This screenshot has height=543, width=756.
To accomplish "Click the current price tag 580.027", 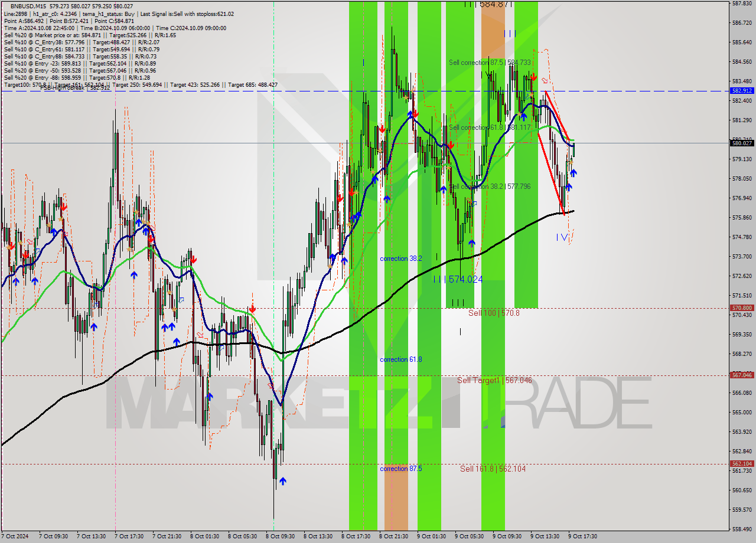I will coord(742,143).
